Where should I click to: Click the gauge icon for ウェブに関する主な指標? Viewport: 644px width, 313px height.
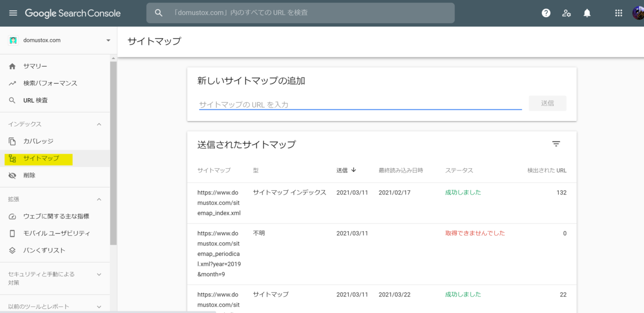(x=12, y=216)
